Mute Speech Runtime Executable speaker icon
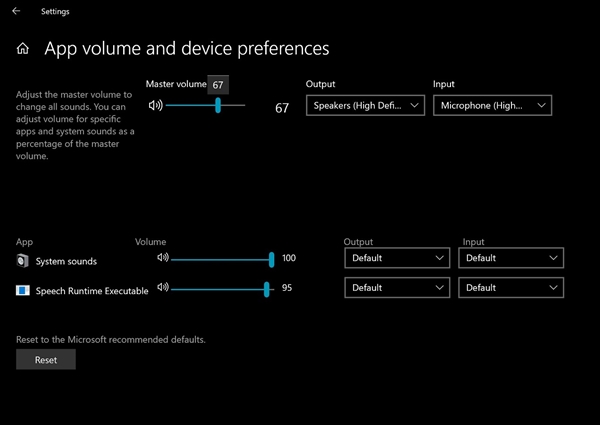The image size is (600, 425). pyautogui.click(x=163, y=287)
